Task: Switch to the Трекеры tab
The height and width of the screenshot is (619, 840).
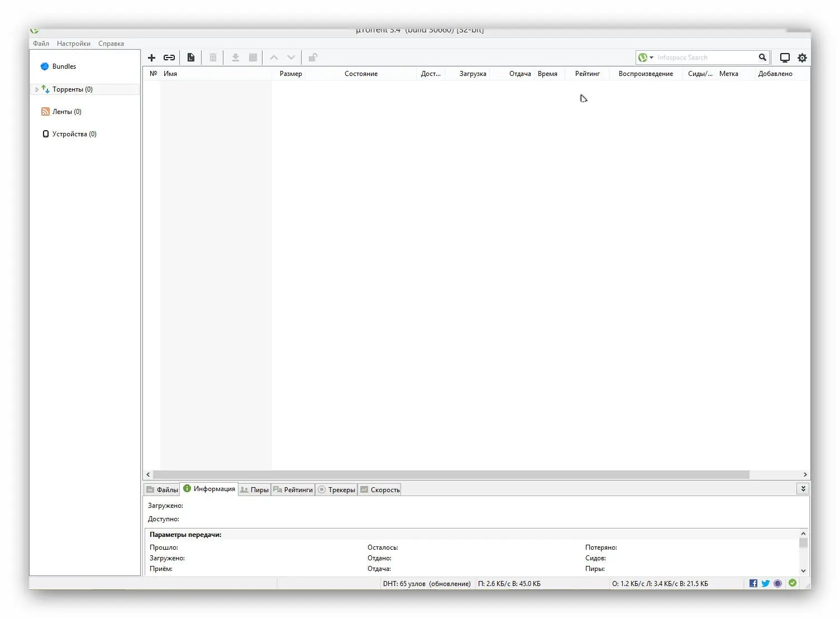Action: pyautogui.click(x=336, y=490)
